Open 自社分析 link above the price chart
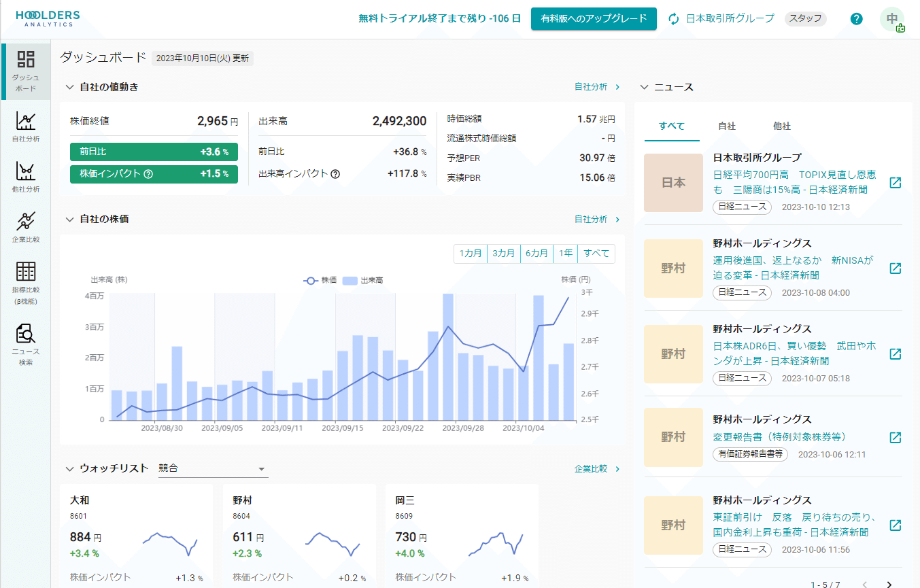The width and height of the screenshot is (920, 588). 592,219
